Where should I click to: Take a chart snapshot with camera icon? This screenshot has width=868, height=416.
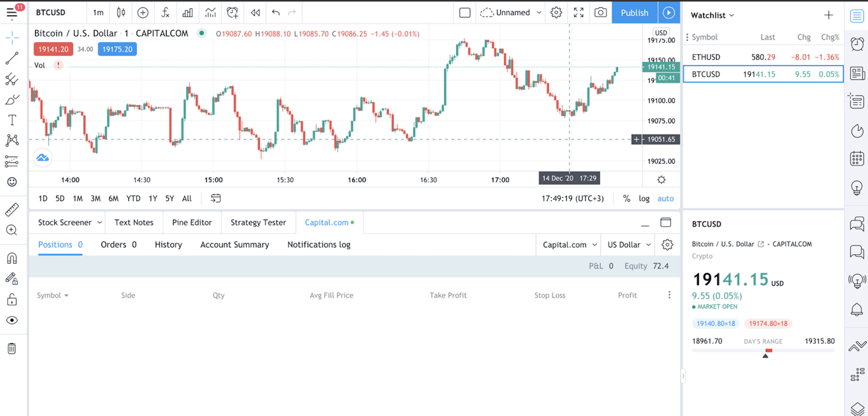[600, 13]
